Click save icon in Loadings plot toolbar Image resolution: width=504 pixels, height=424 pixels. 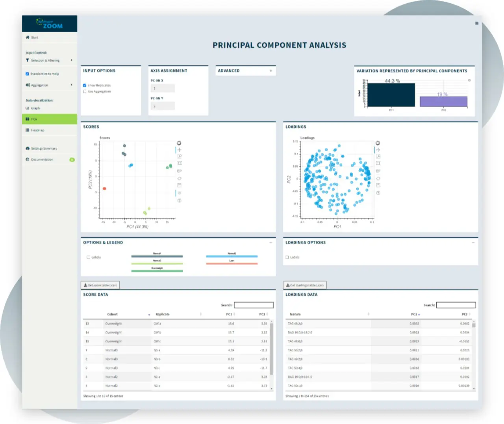(x=378, y=185)
